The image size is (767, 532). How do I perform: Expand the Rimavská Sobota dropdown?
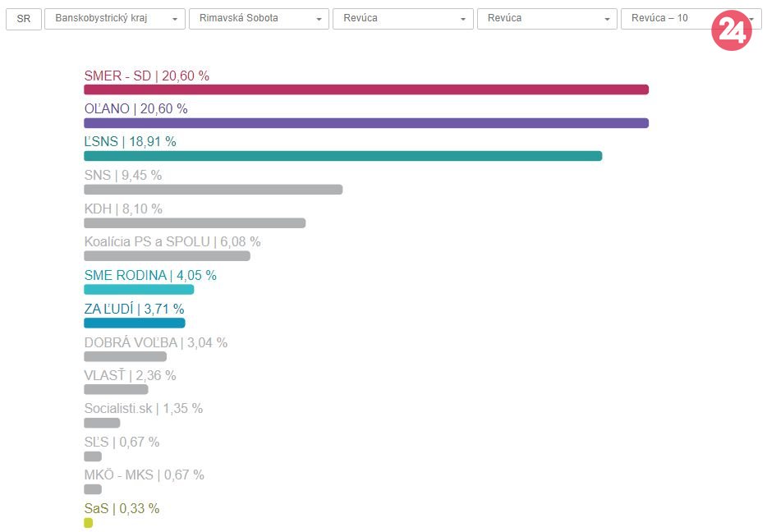click(258, 18)
